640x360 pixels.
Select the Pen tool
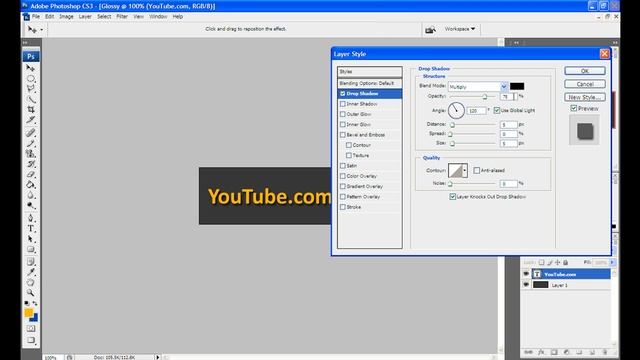31,218
